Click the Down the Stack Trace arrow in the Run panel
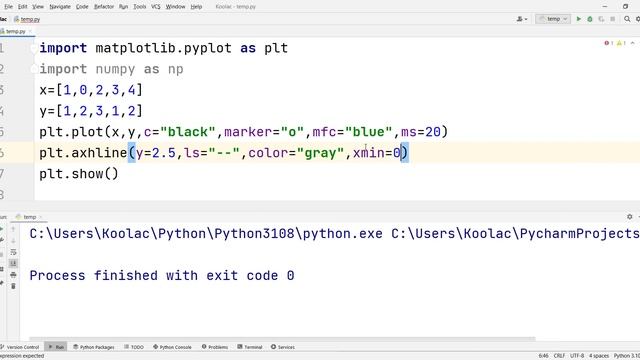Screen dimensions: 640x360 point(13,241)
